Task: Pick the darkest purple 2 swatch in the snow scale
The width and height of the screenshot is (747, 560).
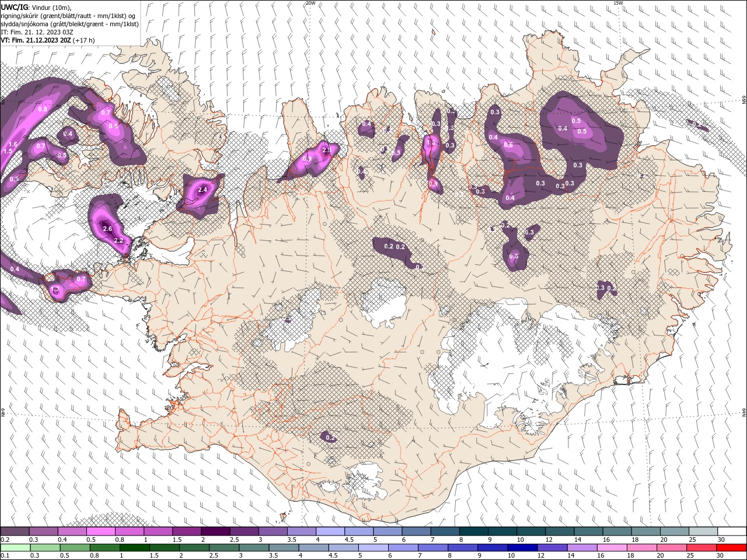Action: point(215,531)
